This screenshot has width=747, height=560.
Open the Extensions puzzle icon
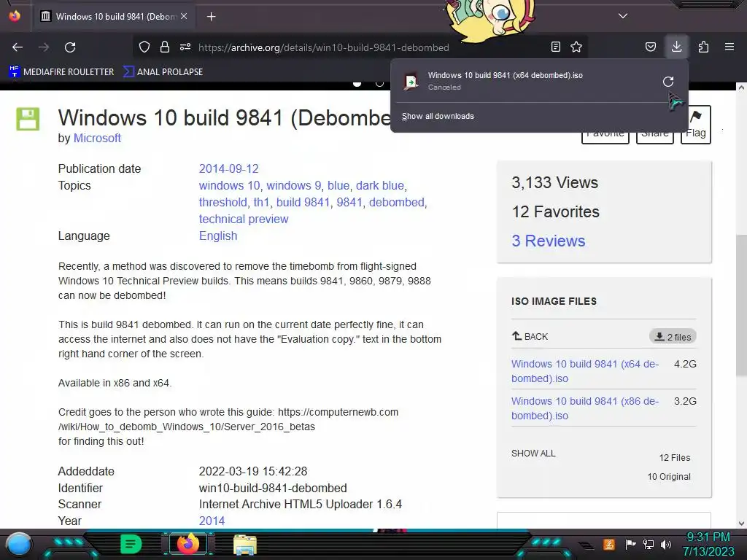coord(703,47)
